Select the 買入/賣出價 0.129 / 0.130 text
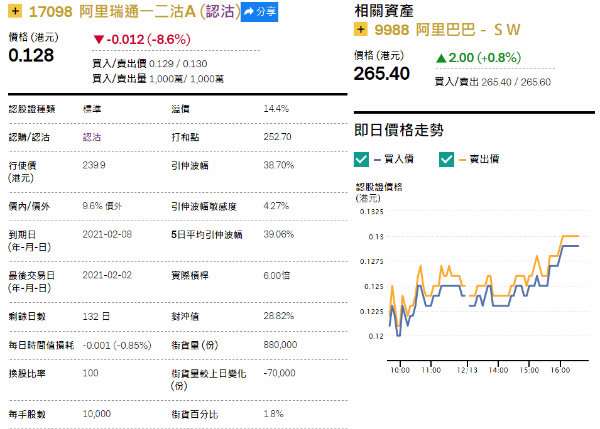The height and width of the screenshot is (429, 600). point(150,64)
